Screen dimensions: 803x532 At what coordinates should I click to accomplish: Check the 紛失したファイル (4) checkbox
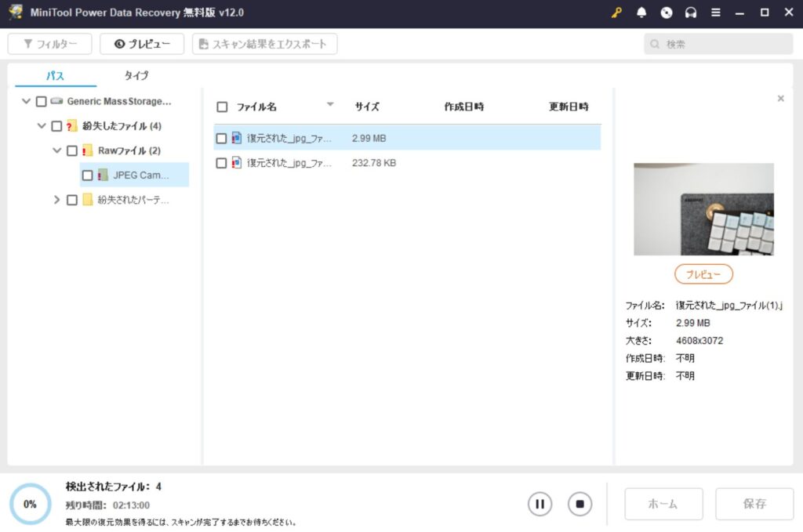[x=56, y=126]
